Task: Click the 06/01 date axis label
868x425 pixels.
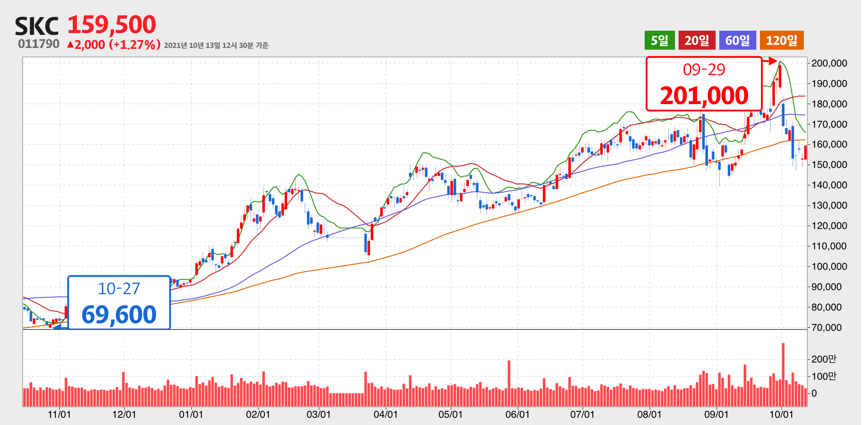Action: pyautogui.click(x=518, y=414)
